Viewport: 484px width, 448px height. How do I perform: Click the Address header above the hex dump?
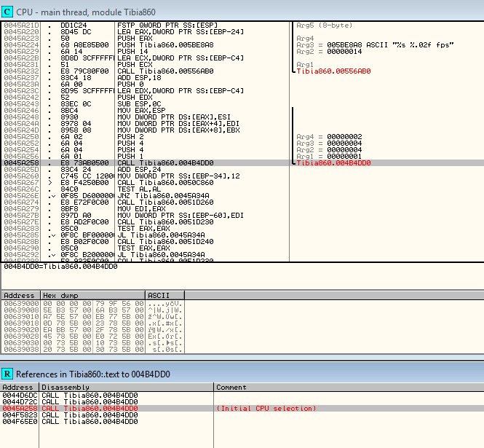pyautogui.click(x=20, y=295)
